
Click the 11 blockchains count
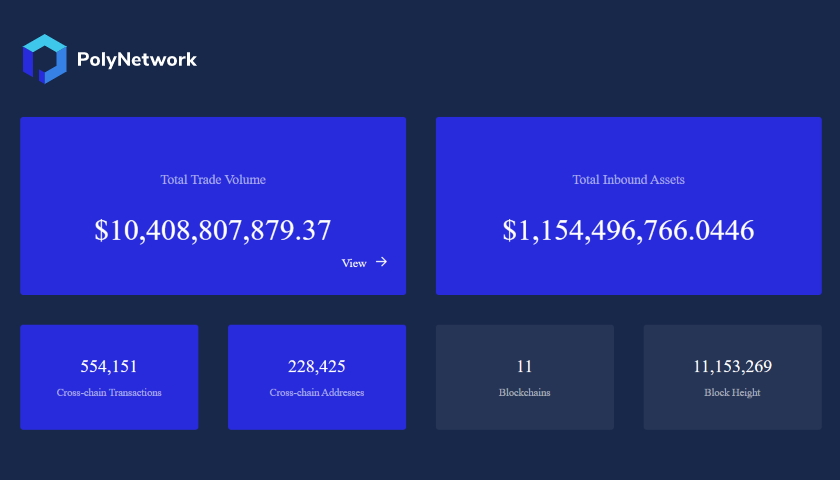(524, 366)
